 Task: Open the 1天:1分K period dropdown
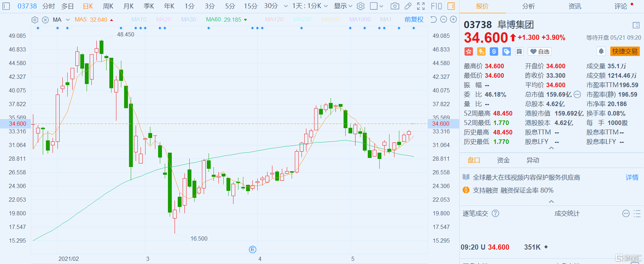[310, 6]
